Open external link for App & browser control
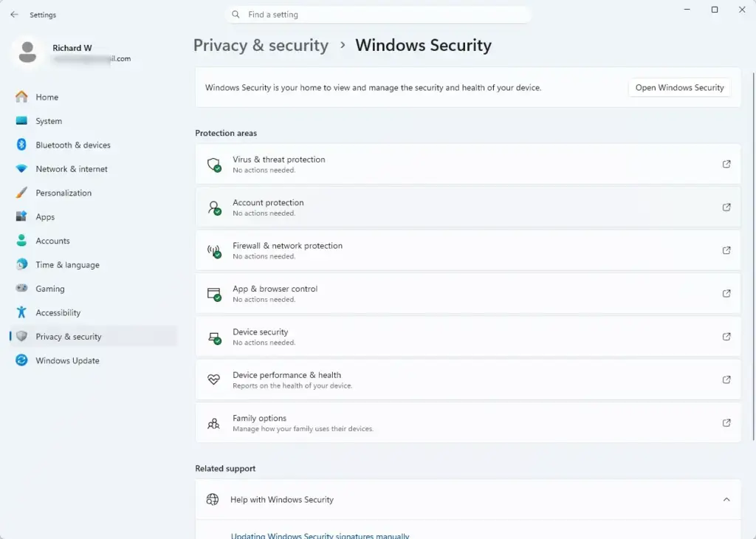756x539 pixels. click(x=726, y=293)
